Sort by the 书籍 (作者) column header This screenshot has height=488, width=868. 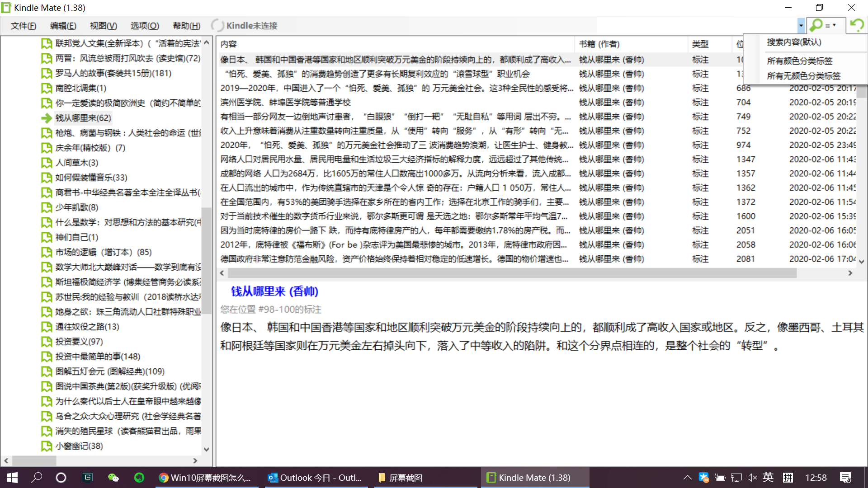[x=599, y=44]
